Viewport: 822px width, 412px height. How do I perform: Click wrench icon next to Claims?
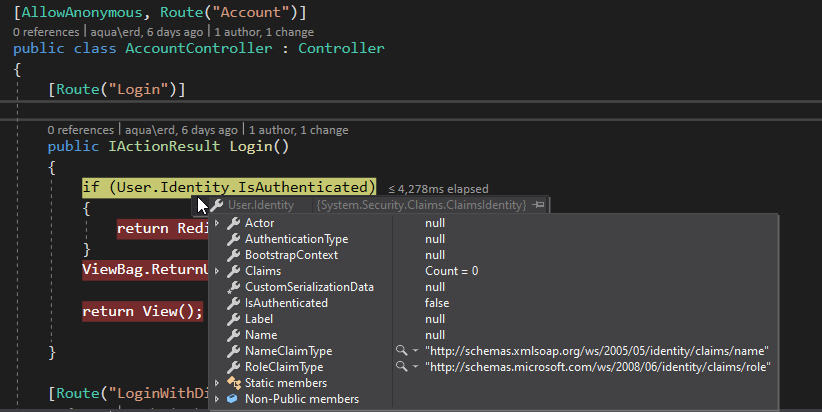click(x=234, y=271)
